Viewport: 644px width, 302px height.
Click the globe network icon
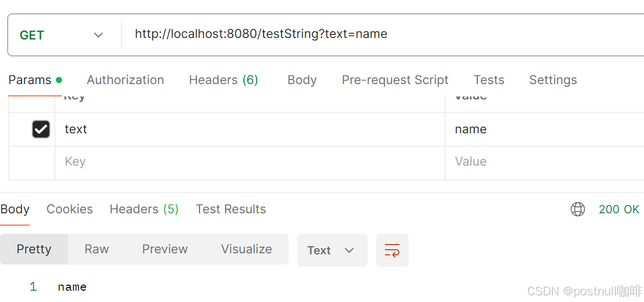(578, 209)
